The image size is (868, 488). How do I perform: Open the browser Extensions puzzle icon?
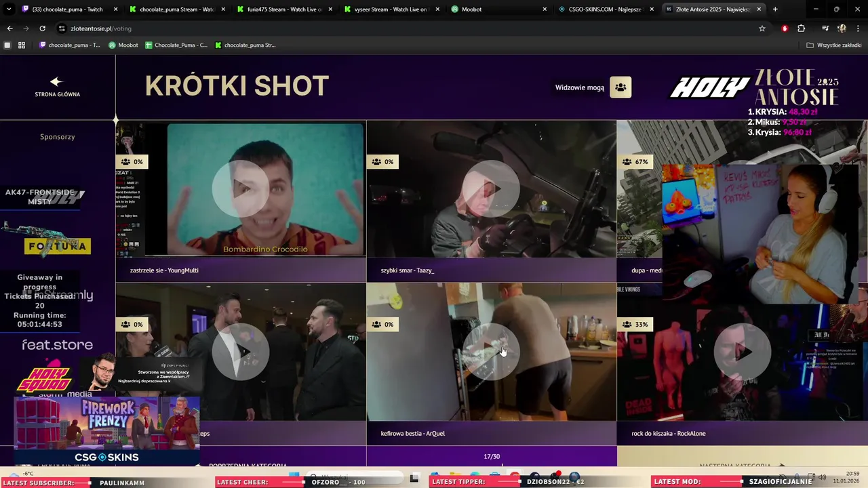802,28
